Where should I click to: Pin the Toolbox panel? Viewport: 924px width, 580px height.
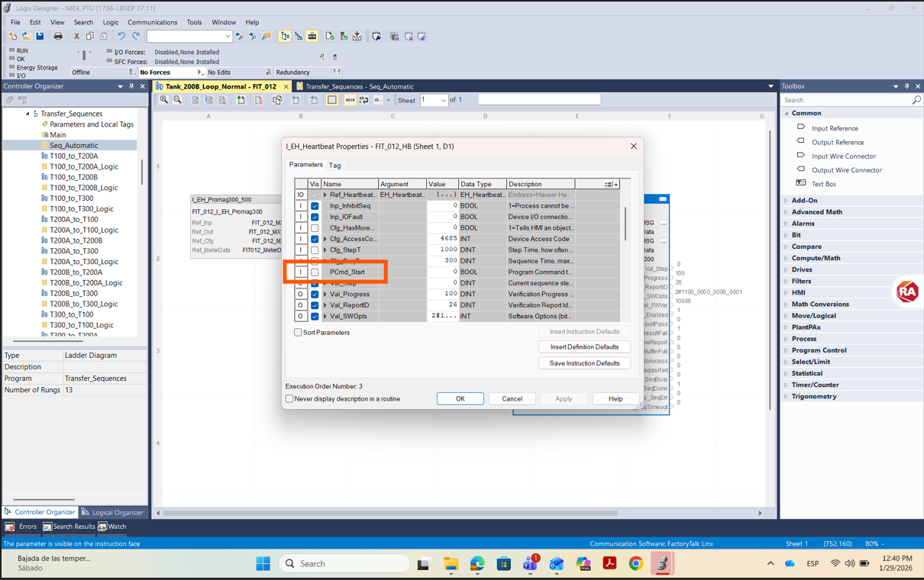coord(907,86)
